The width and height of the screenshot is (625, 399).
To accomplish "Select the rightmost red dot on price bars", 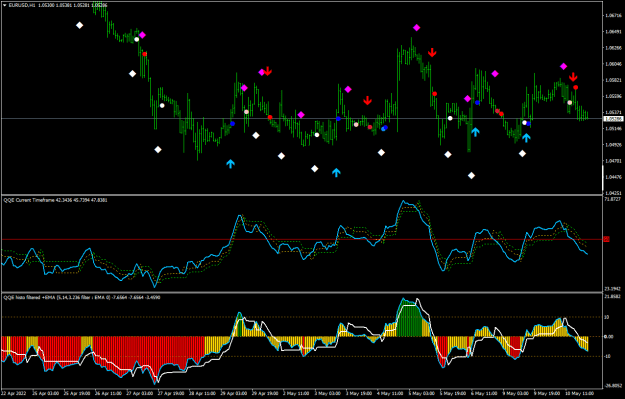I will (576, 87).
